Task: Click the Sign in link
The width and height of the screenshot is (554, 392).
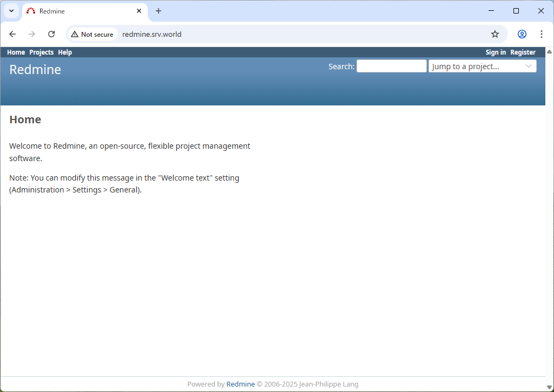Action: click(496, 52)
